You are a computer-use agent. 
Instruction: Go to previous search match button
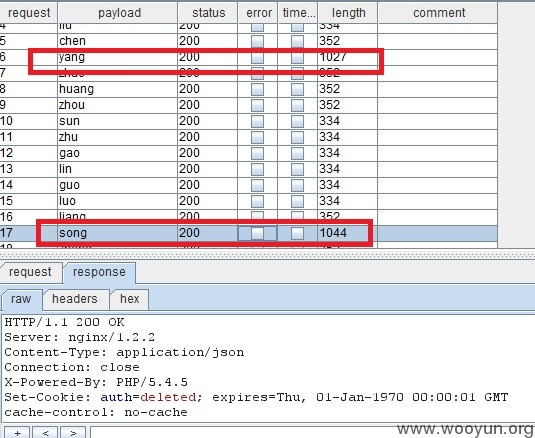[x=45, y=433]
